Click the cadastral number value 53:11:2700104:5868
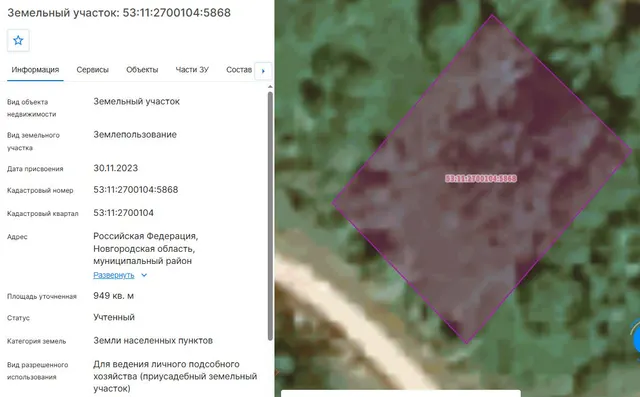 point(136,190)
